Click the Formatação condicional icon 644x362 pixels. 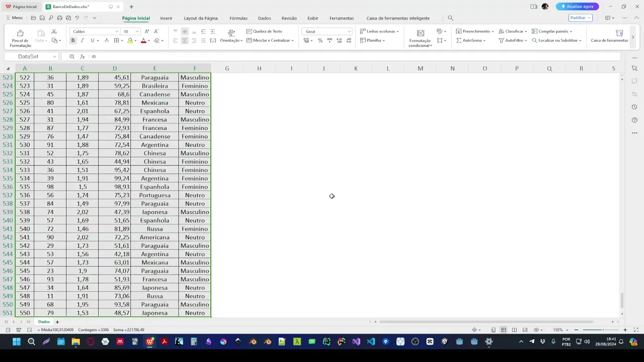click(x=420, y=38)
